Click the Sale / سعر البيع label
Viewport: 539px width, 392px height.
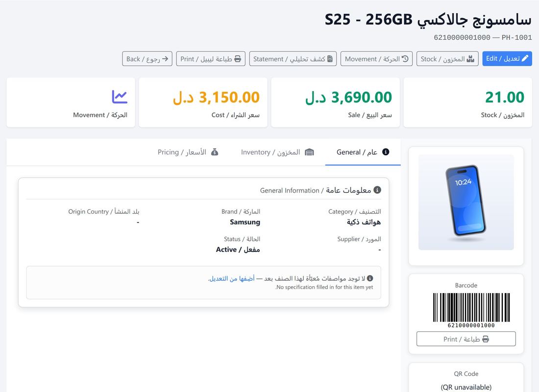370,115
